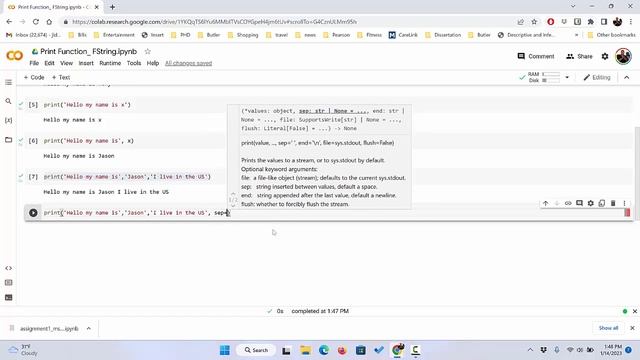
Task: Click the Share button
Action: [579, 56]
